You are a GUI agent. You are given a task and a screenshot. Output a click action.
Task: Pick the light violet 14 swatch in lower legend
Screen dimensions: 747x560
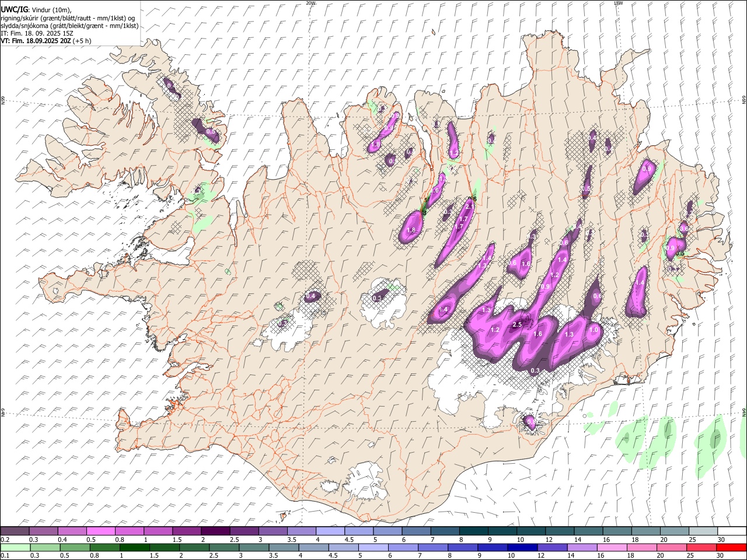[x=582, y=547]
